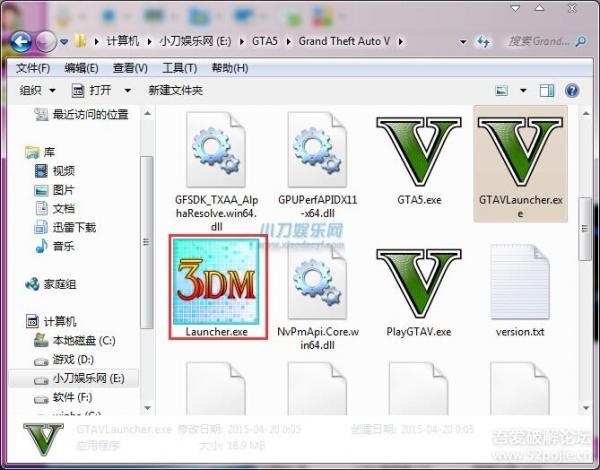Open the 编辑(E) menu

81,68
